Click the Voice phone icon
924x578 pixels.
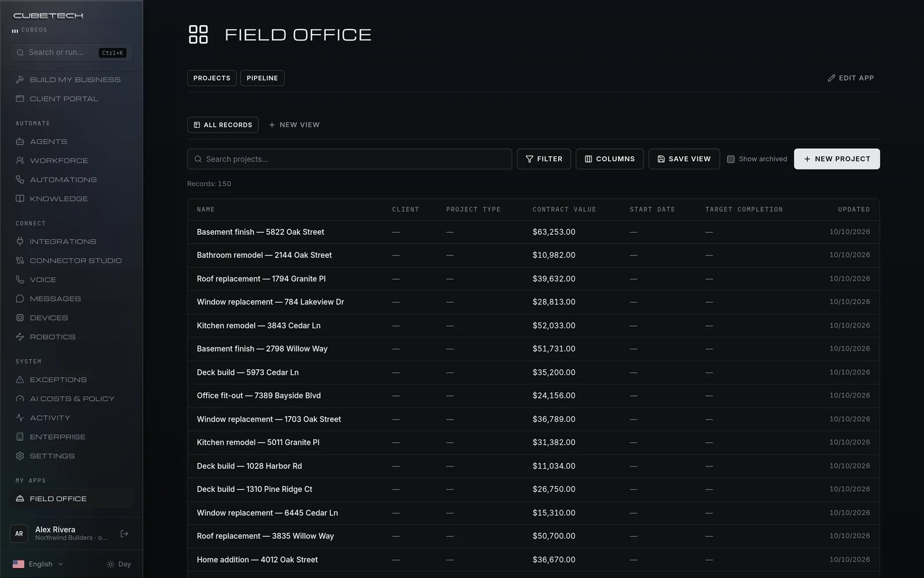point(20,280)
